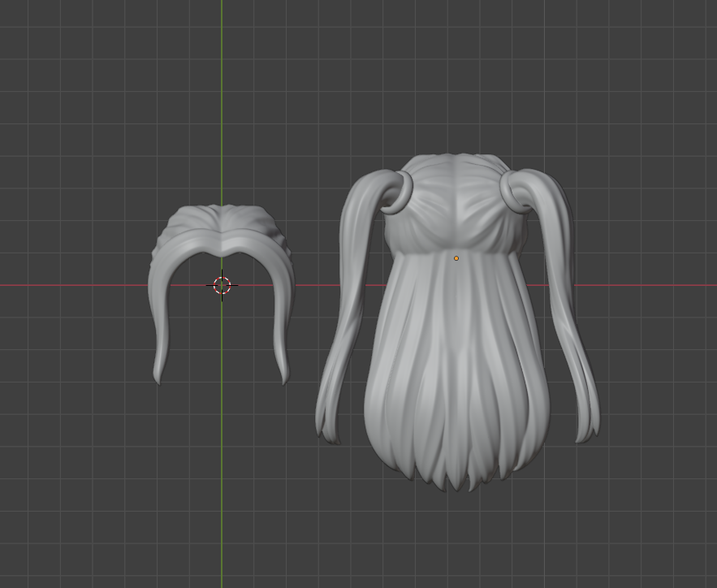Click the 3D cursor at the world origin
Image resolution: width=717 pixels, height=588 pixels.
point(222,285)
